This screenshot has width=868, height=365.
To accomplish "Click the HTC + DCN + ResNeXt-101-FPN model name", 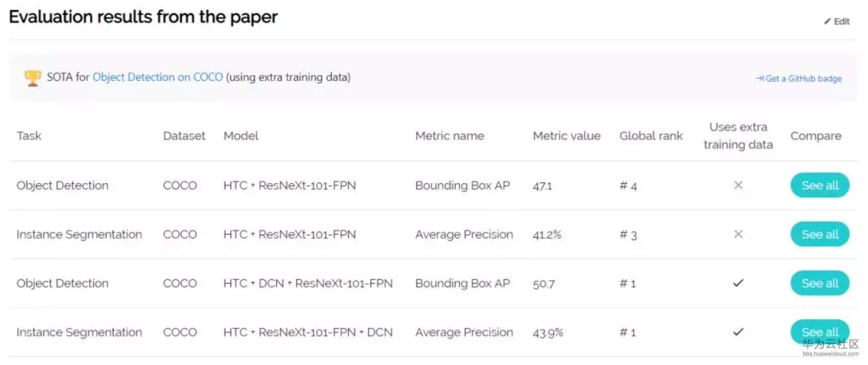I will 308,283.
